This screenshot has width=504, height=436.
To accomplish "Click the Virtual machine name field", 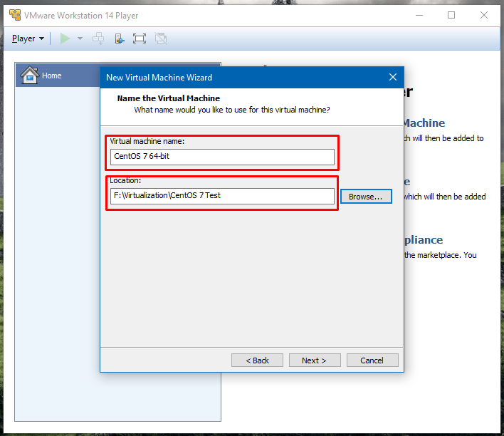I will [222, 157].
